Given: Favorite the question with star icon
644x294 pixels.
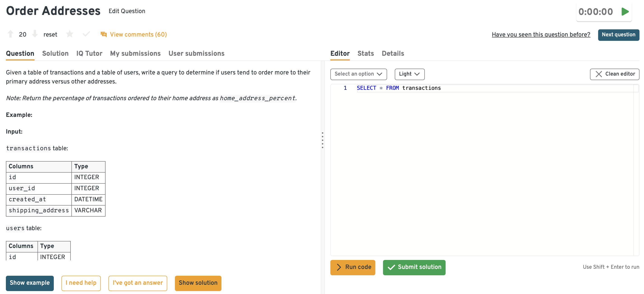Looking at the screenshot, I should pyautogui.click(x=70, y=34).
